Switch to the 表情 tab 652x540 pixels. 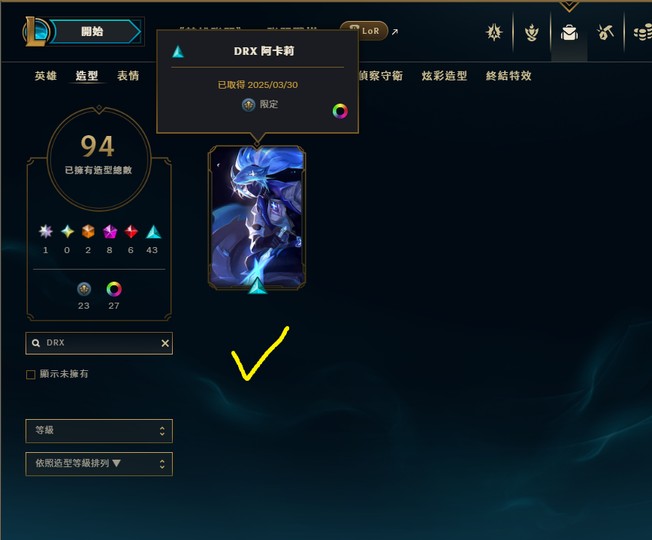click(128, 76)
